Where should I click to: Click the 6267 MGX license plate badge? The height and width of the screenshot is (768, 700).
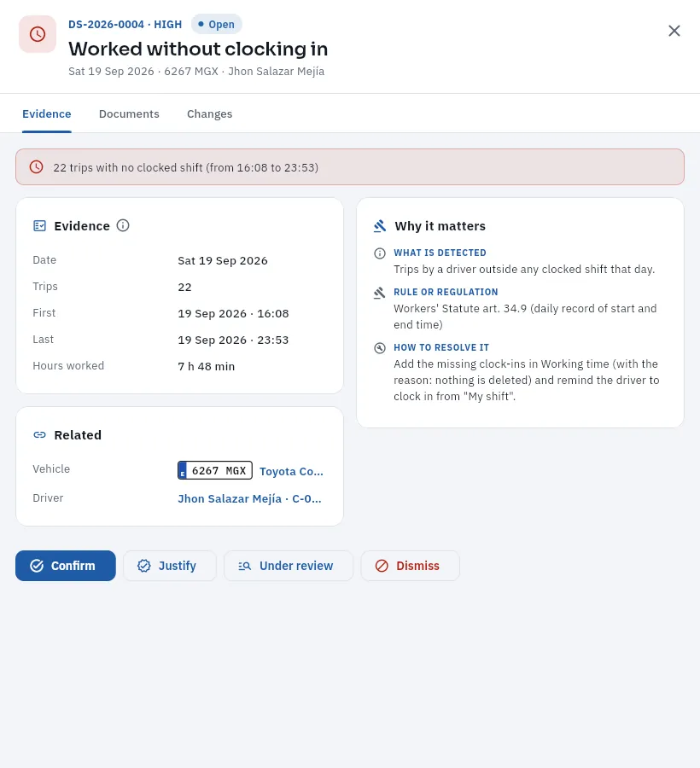[x=215, y=470]
